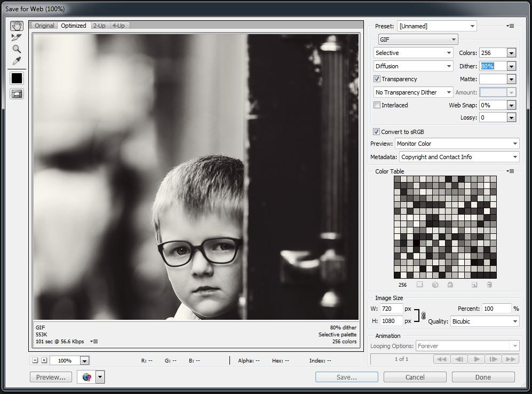The image size is (532, 394).
Task: Select the Zoom tool
Action: 17,49
